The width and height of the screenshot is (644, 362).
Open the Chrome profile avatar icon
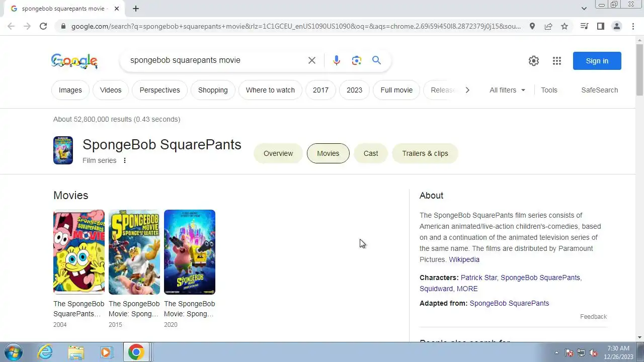coord(617,26)
